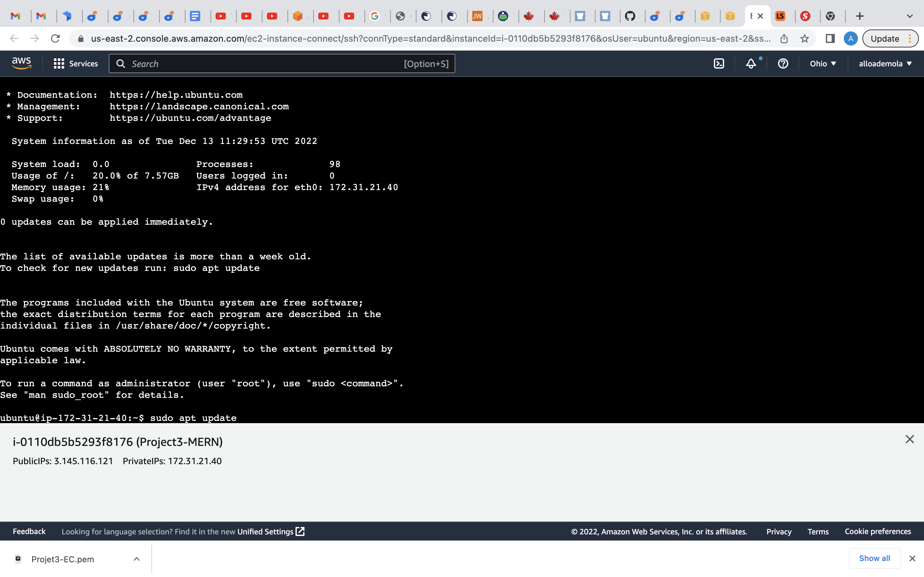
Task: Reload the current page
Action: pyautogui.click(x=56, y=38)
